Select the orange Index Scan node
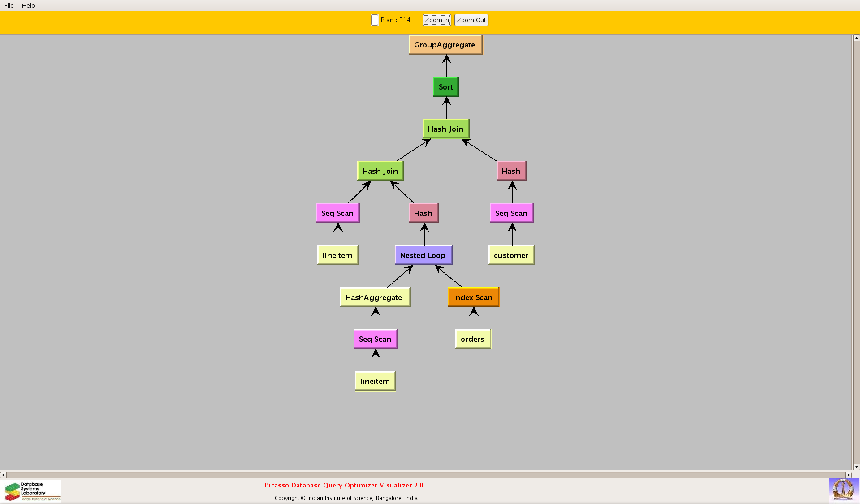The height and width of the screenshot is (504, 860). pos(473,297)
